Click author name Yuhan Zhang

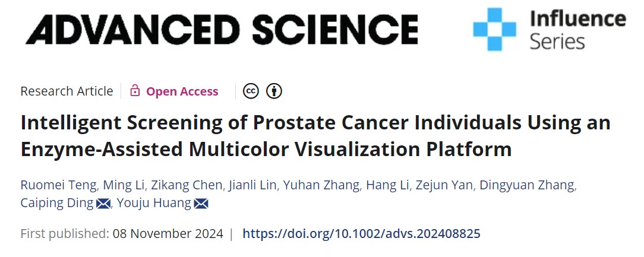322,185
